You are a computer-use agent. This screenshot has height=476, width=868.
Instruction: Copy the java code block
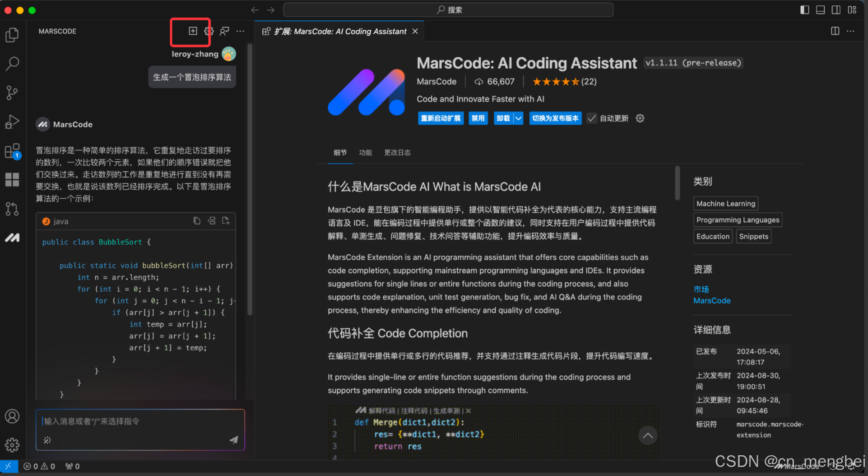click(x=197, y=221)
